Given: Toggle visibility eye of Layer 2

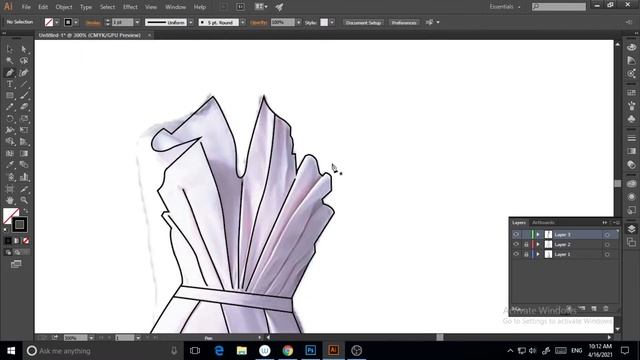Looking at the screenshot, I should tap(516, 244).
